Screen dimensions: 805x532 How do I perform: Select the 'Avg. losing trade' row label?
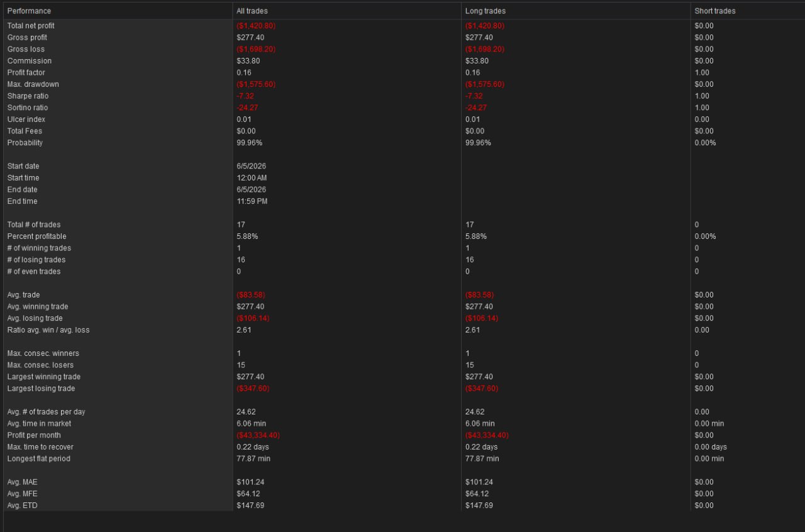(x=35, y=318)
